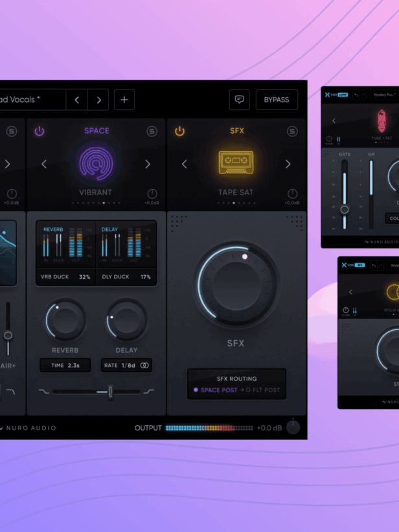The height and width of the screenshot is (532, 399).
Task: Toggle the delay ping-pong linked-circles icon
Action: [x=144, y=366]
